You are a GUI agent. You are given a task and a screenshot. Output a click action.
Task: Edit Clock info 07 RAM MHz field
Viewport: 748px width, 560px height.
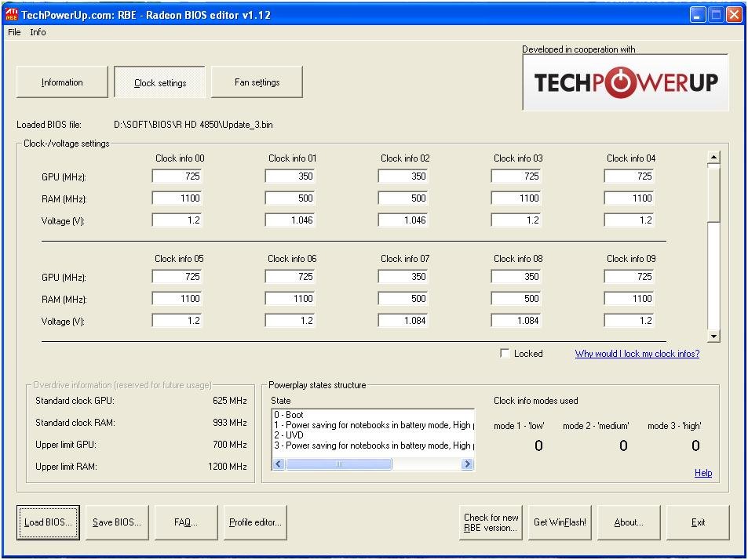click(403, 298)
